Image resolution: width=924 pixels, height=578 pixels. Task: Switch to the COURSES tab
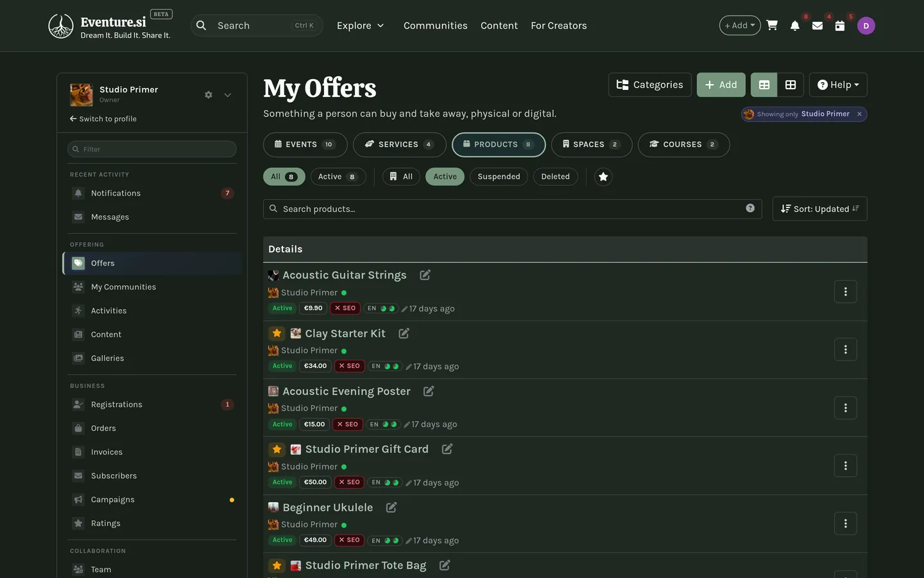684,144
